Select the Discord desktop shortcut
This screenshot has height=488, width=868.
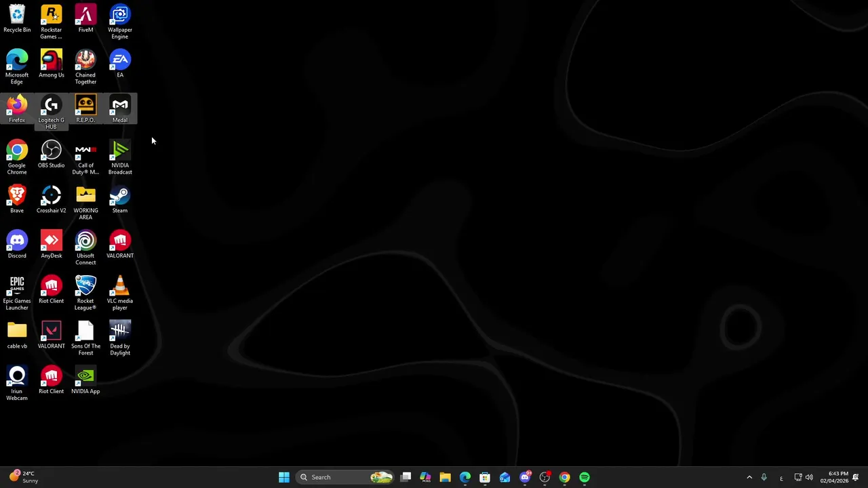(17, 245)
